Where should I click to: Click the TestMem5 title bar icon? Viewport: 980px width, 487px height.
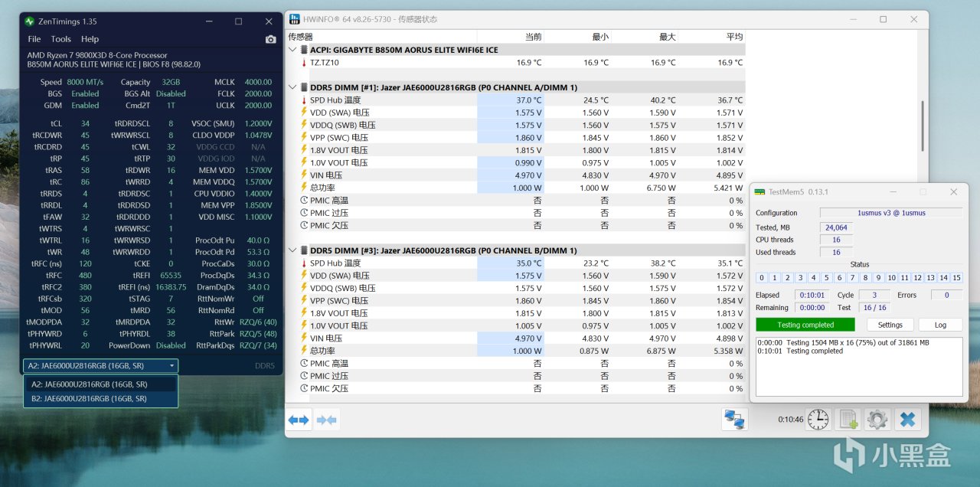(x=759, y=191)
